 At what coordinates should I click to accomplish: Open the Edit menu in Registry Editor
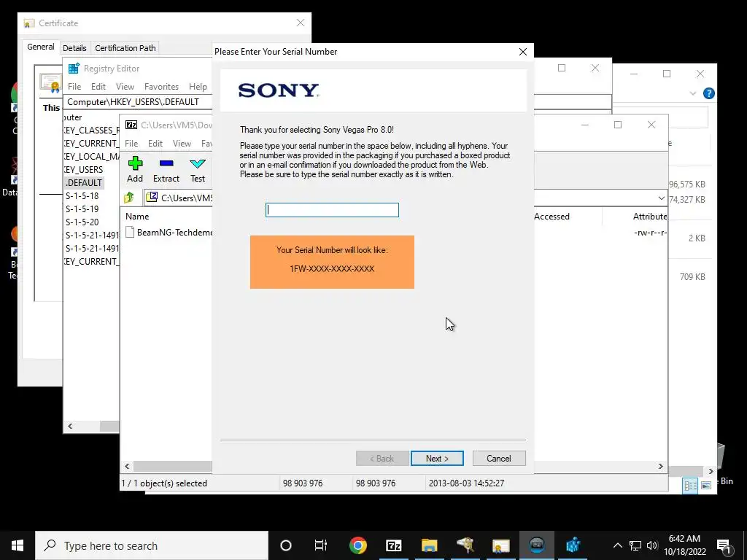(x=98, y=86)
